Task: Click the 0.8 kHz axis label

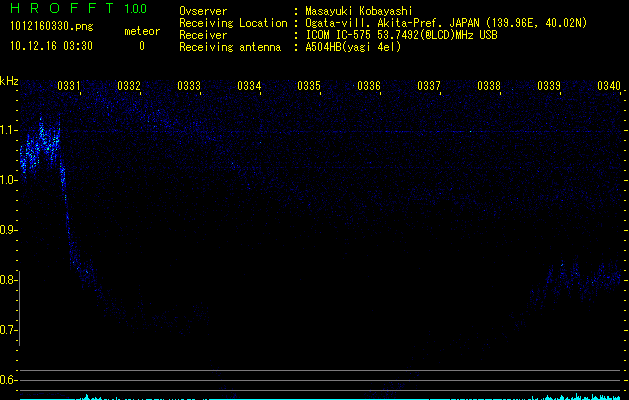Action: point(7,280)
